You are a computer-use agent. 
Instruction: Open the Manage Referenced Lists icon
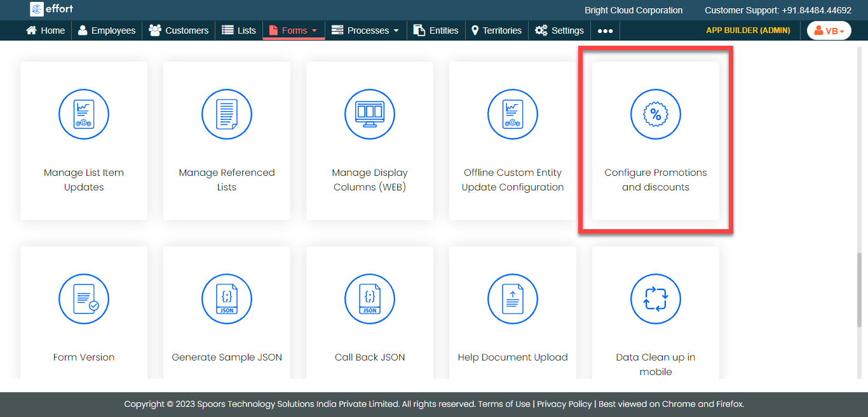click(227, 115)
